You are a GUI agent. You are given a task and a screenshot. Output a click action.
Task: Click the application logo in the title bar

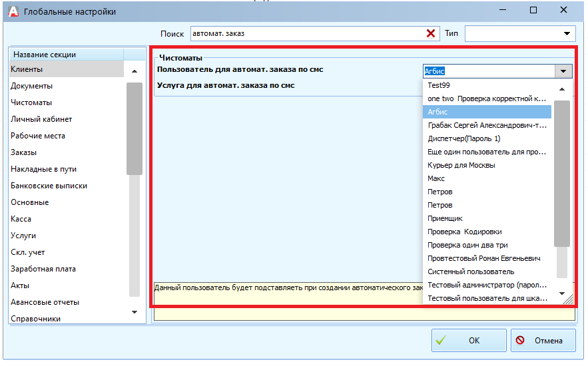click(x=13, y=11)
